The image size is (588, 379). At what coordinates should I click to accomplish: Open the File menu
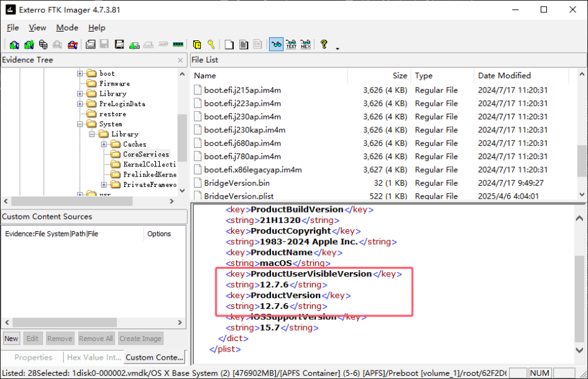(x=13, y=28)
